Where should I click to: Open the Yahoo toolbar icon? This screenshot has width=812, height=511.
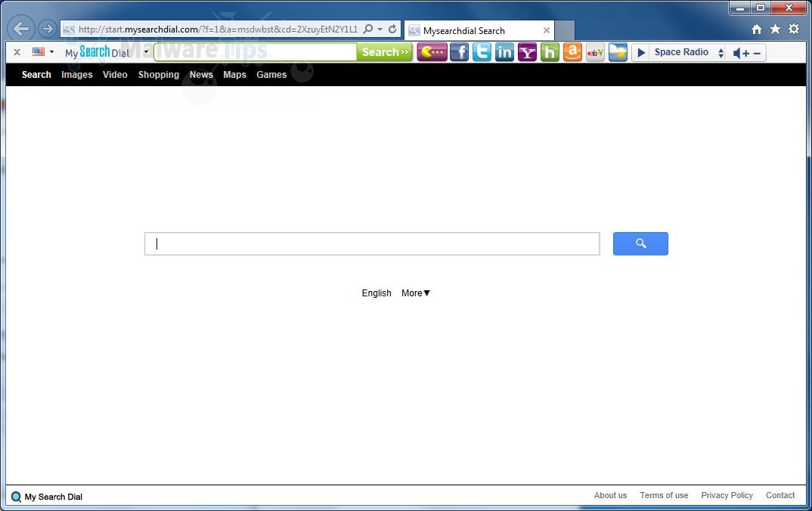pos(527,52)
